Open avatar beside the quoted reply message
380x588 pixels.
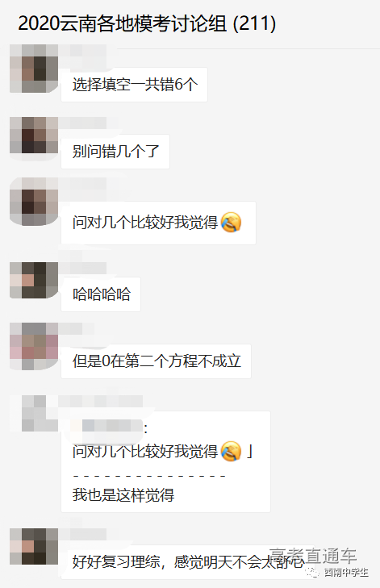(34, 413)
